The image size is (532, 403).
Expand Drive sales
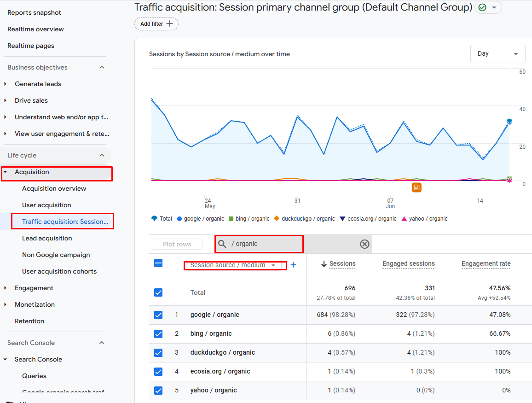click(5, 100)
